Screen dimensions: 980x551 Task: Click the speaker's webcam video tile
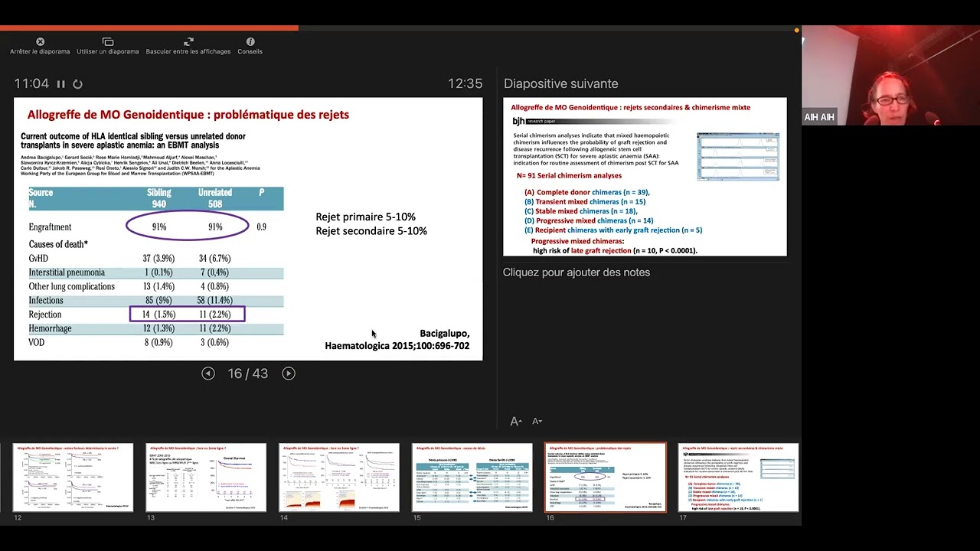click(x=890, y=75)
